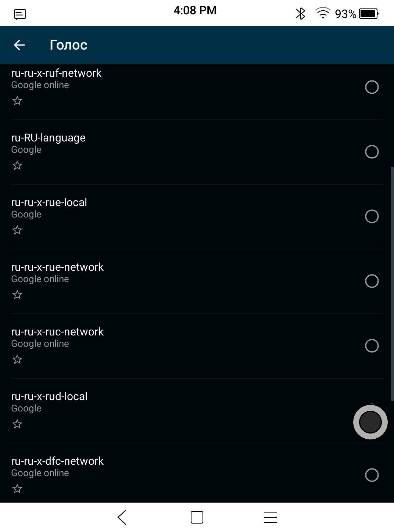Click the vertical scrollbar on voice list
The width and height of the screenshot is (394, 532).
coord(392,283)
